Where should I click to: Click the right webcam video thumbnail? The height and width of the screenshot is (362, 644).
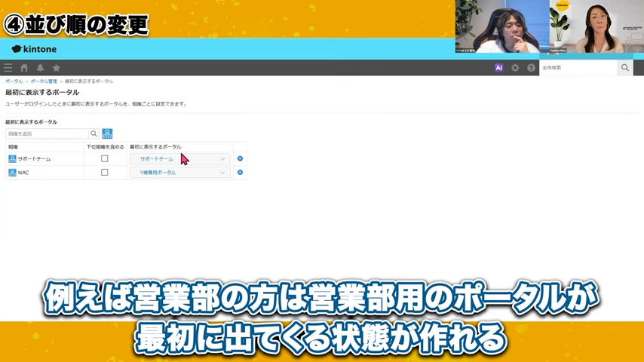[x=596, y=26]
